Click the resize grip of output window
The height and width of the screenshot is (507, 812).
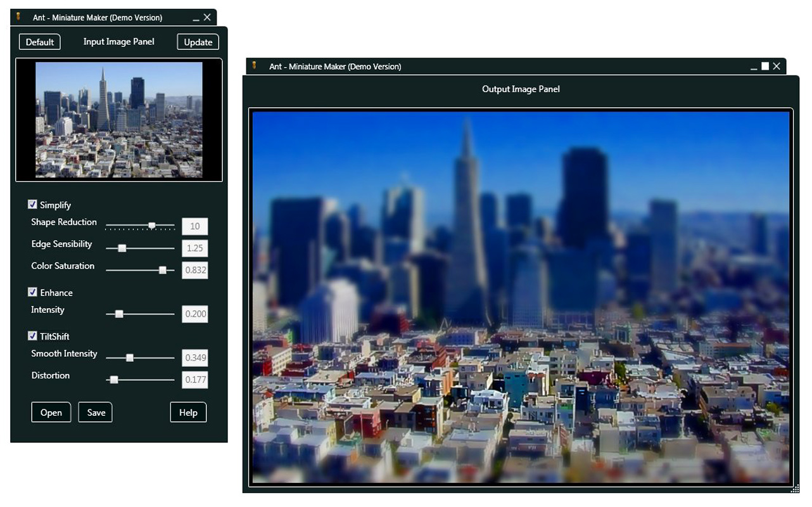tap(796, 489)
